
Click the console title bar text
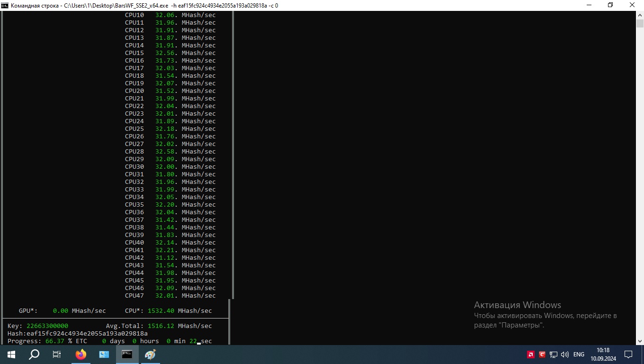click(144, 5)
